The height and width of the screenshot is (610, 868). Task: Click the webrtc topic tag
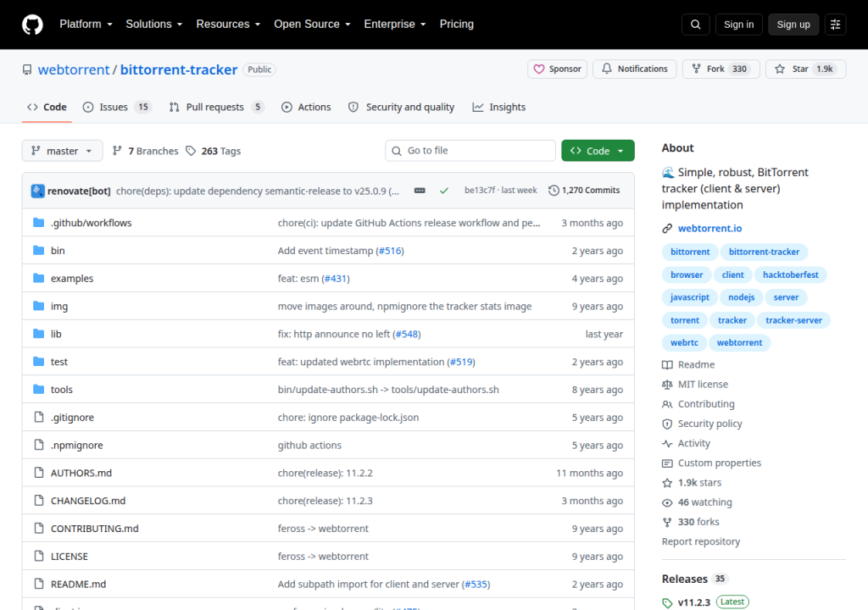[x=684, y=342]
